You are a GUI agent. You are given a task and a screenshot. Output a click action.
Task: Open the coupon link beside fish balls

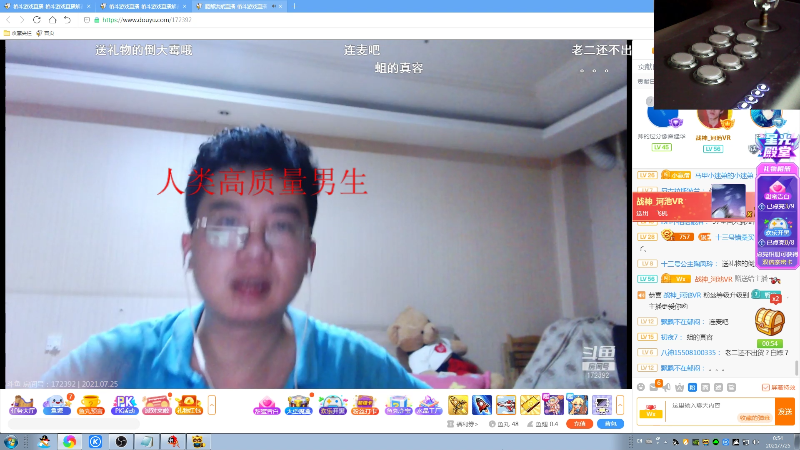tap(463, 424)
